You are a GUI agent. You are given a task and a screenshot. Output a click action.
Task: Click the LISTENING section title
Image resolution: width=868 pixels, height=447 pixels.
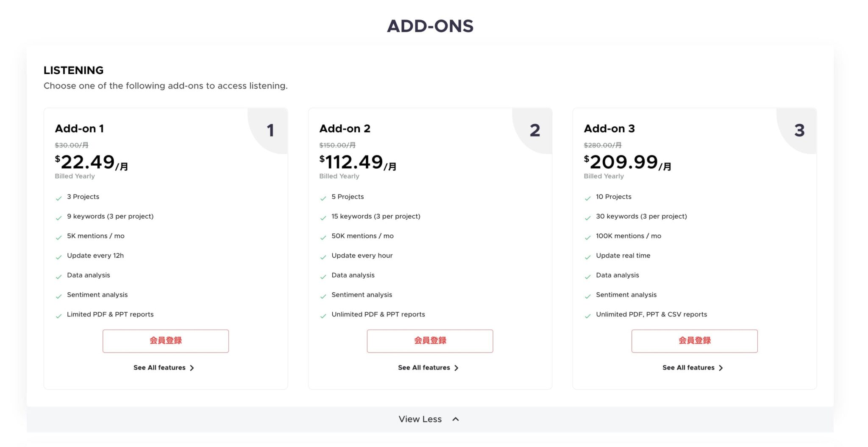click(74, 70)
